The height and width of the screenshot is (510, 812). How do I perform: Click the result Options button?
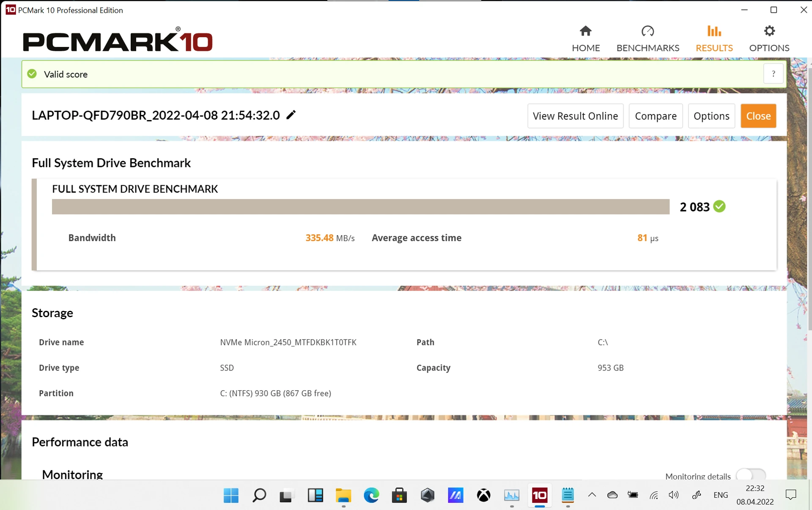tap(711, 116)
